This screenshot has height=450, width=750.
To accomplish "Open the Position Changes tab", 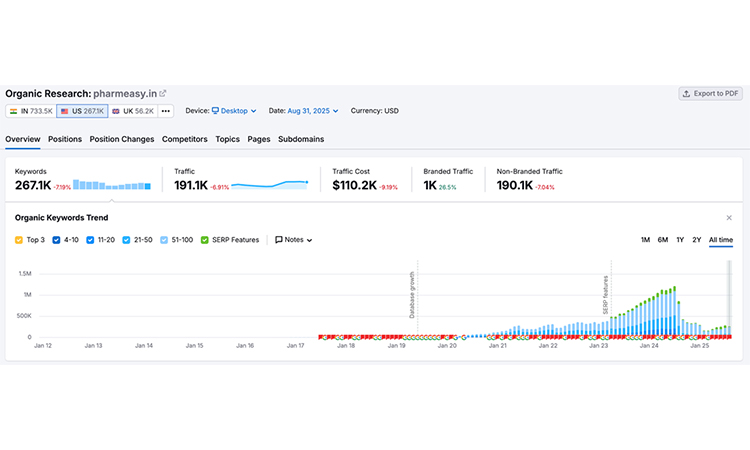I will click(x=121, y=139).
